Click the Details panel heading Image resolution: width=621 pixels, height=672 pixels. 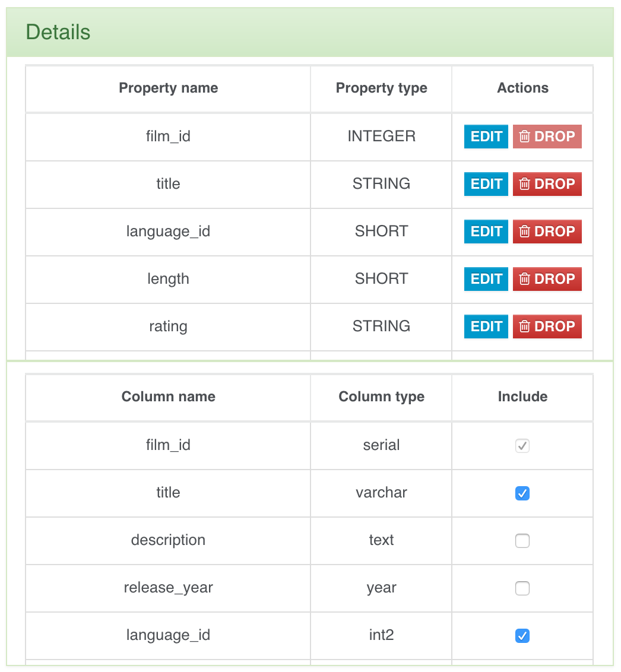click(x=58, y=32)
